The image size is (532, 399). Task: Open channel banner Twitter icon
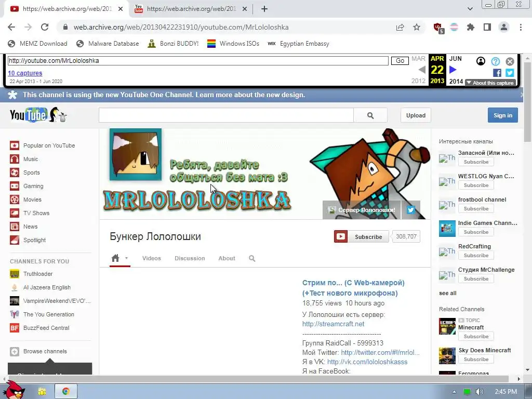coord(411,210)
